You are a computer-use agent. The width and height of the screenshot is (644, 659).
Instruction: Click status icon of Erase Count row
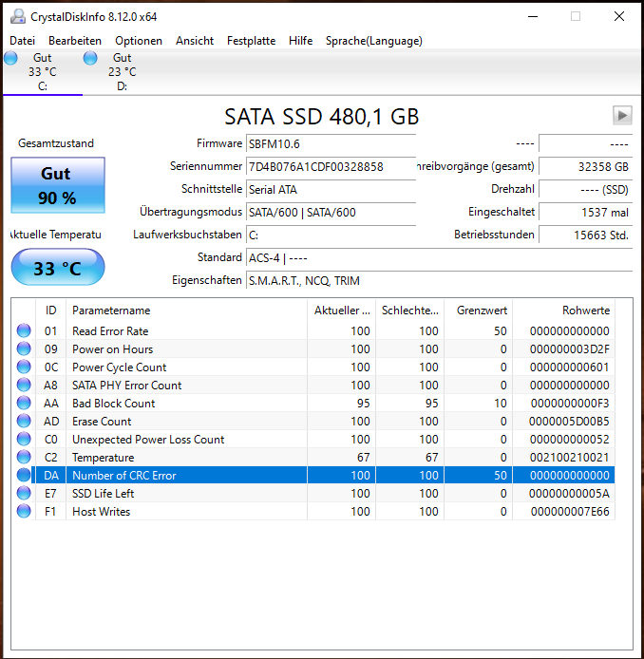24,421
